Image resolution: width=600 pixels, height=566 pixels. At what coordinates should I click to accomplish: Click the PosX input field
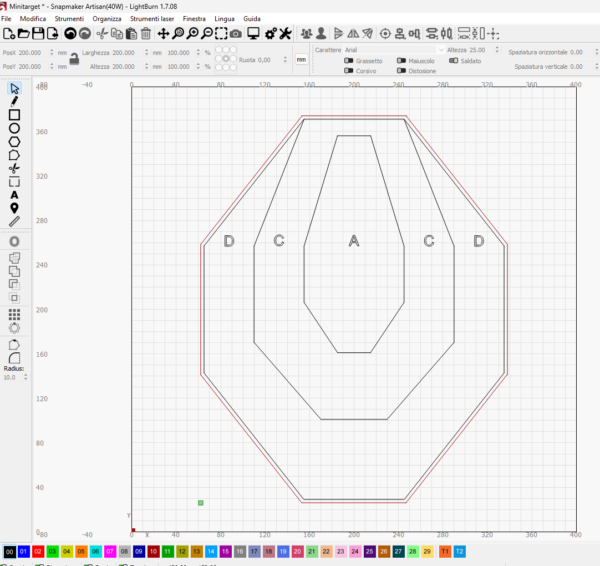coord(33,52)
